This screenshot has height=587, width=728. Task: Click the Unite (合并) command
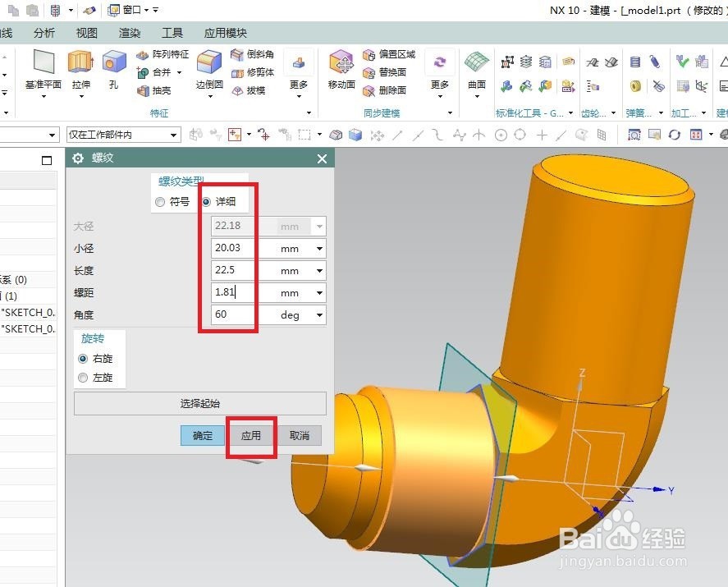(155, 72)
